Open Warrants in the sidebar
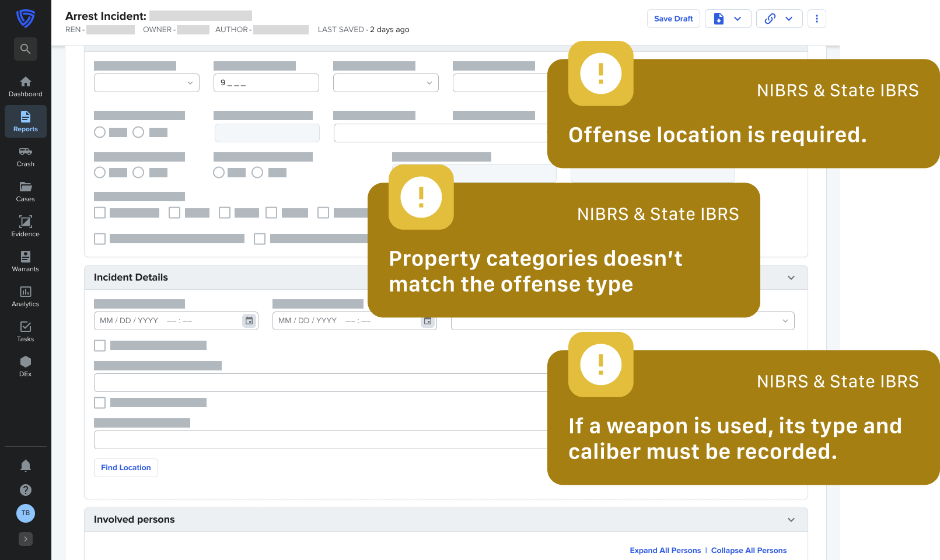This screenshot has width=940, height=560. 25,261
